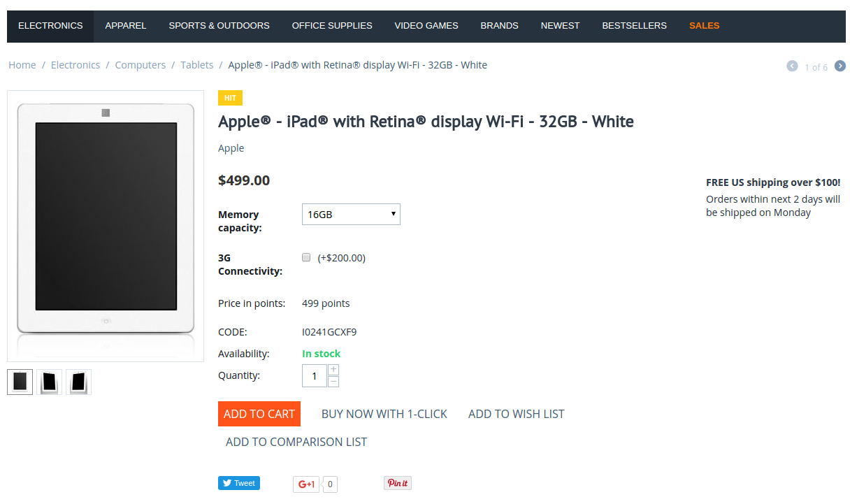Click the Google +1 share button
The width and height of the screenshot is (850, 504).
(306, 484)
